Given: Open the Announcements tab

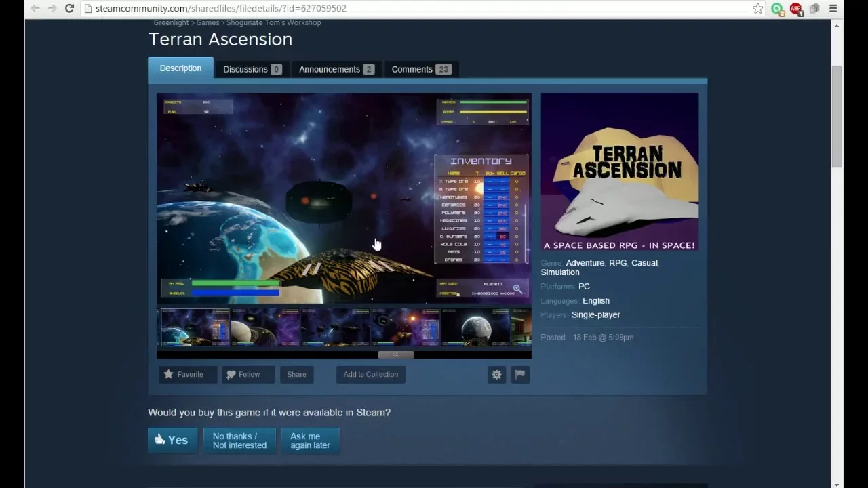Looking at the screenshot, I should click(x=336, y=69).
